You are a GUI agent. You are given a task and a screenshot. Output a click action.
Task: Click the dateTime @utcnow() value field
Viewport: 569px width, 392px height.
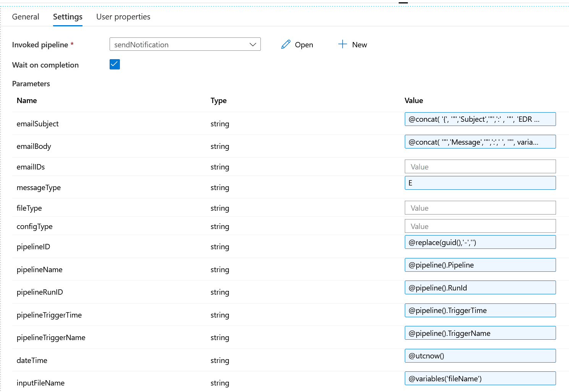pyautogui.click(x=480, y=356)
